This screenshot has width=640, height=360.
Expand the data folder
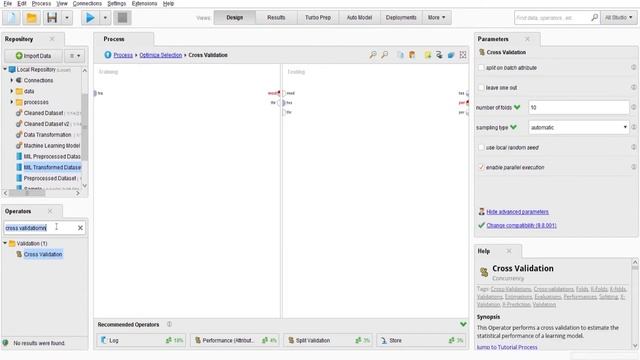coord(12,91)
